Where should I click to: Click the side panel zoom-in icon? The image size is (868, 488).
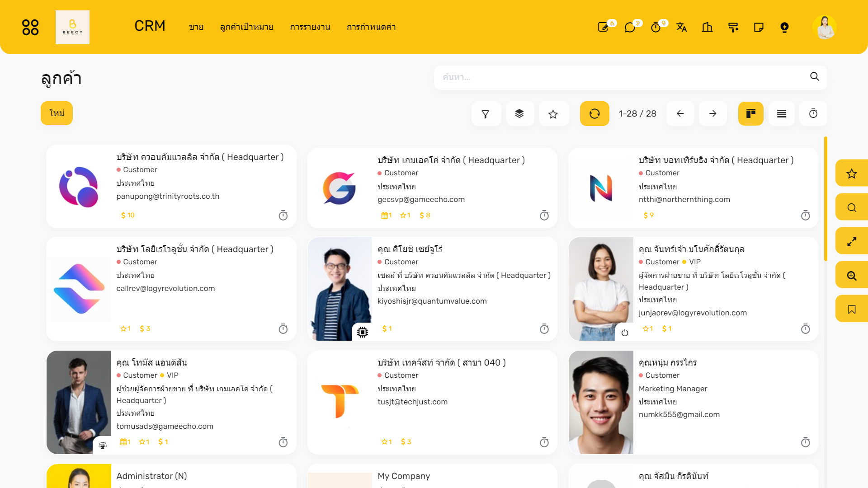pos(852,275)
